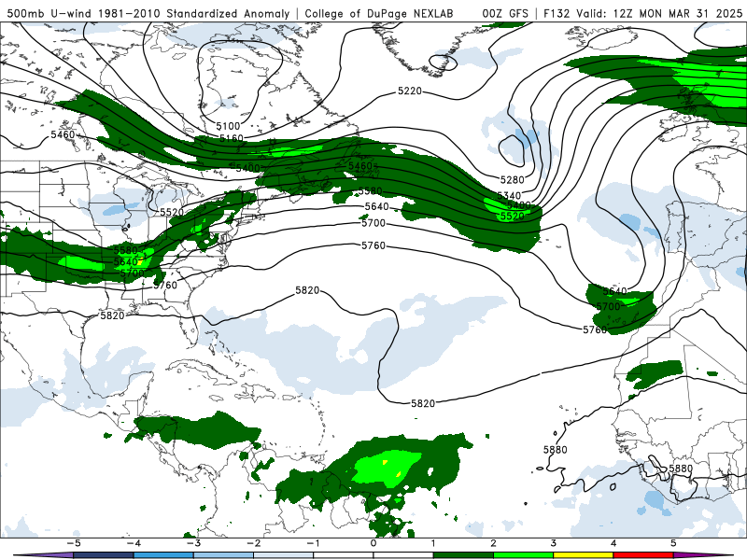
Task: Click the '−5' colorbar tick label
Action: click(74, 543)
